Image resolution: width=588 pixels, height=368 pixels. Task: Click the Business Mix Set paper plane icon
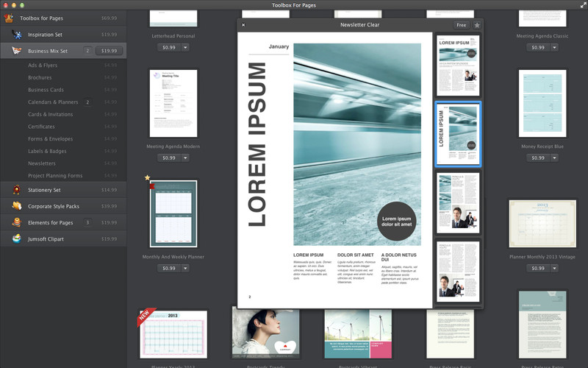(16, 51)
